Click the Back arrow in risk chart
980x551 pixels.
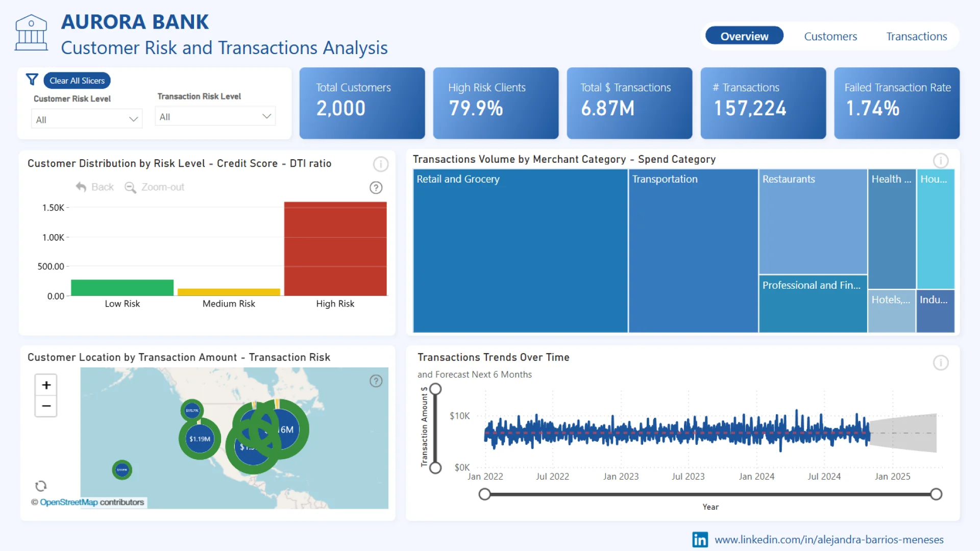81,187
